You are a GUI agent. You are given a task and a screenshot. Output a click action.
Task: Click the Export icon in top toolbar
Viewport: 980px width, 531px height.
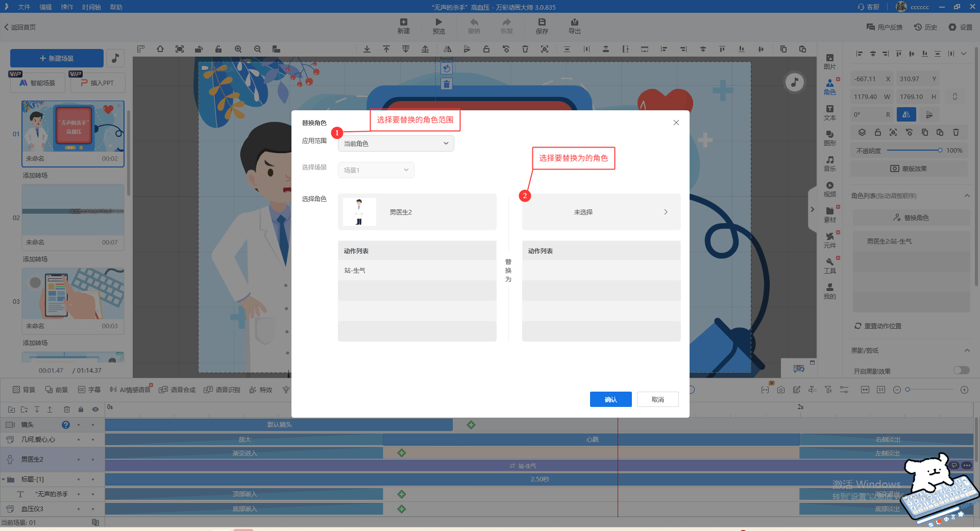point(574,22)
